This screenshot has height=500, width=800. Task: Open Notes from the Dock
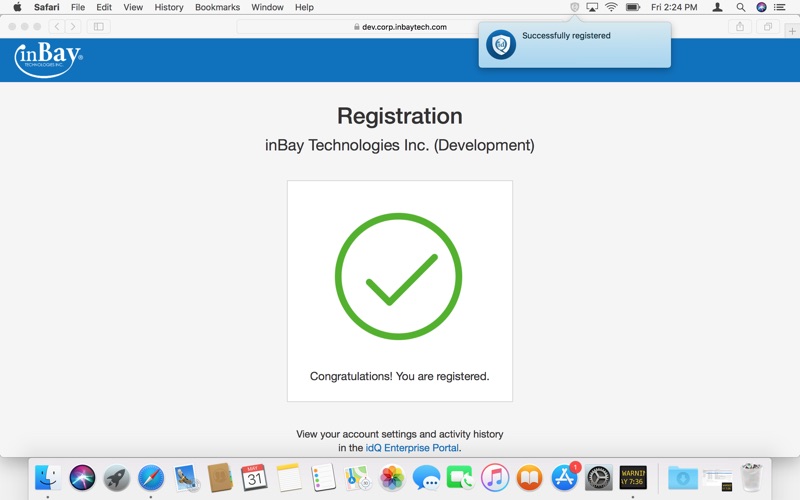coord(289,478)
